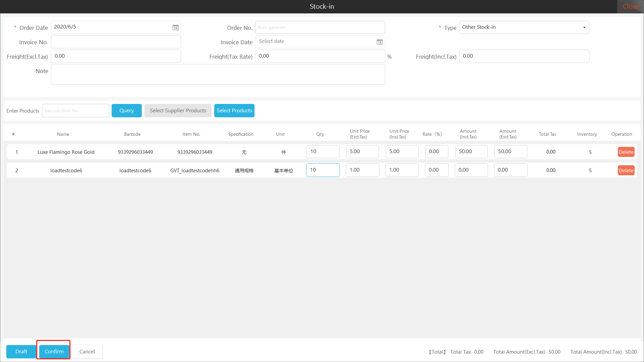Click the Freight(Incl.Tax) field
The image size is (644, 362).
click(x=524, y=56)
